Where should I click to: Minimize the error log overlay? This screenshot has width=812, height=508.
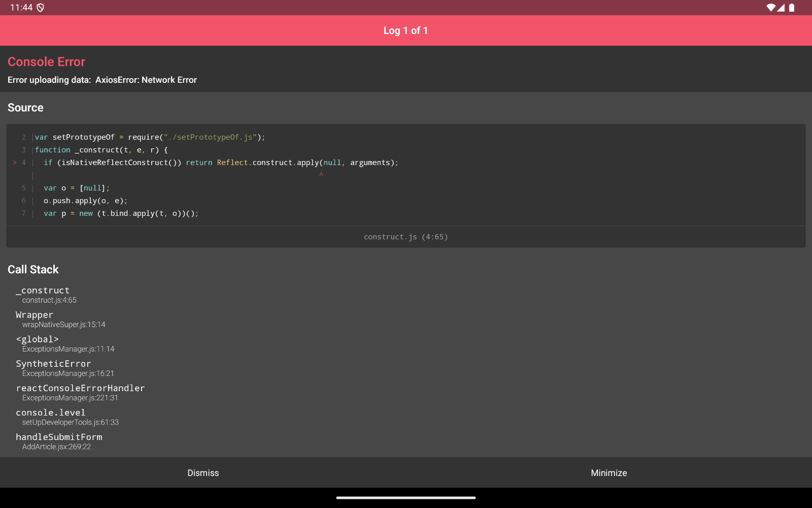point(609,473)
